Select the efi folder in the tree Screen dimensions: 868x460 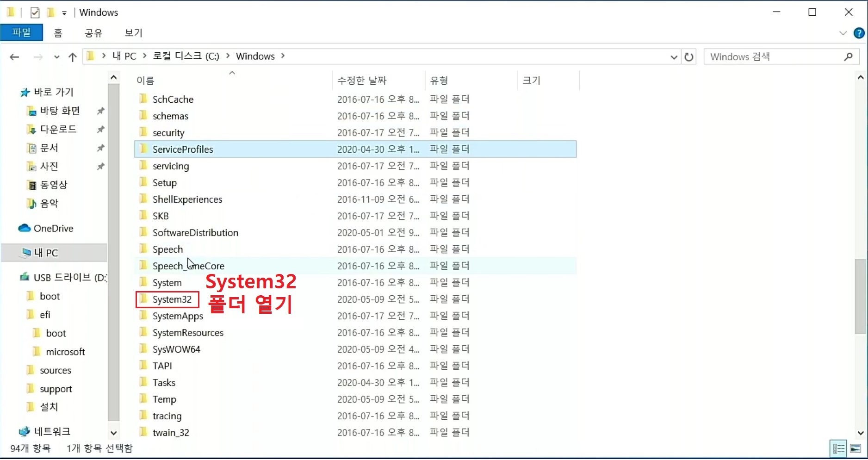click(x=45, y=315)
